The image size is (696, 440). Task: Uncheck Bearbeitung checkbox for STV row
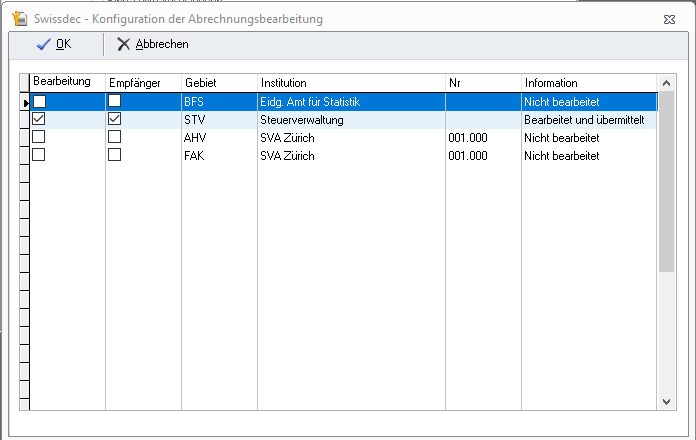click(39, 119)
